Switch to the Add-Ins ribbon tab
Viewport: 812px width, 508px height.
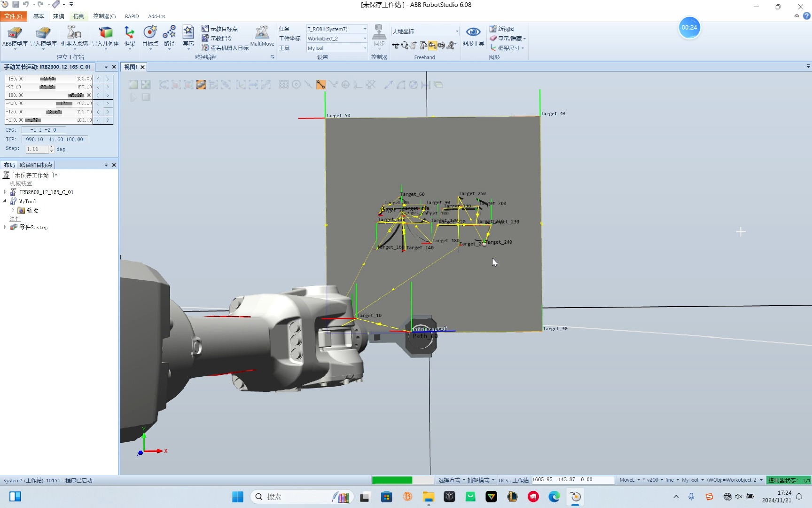(x=156, y=16)
